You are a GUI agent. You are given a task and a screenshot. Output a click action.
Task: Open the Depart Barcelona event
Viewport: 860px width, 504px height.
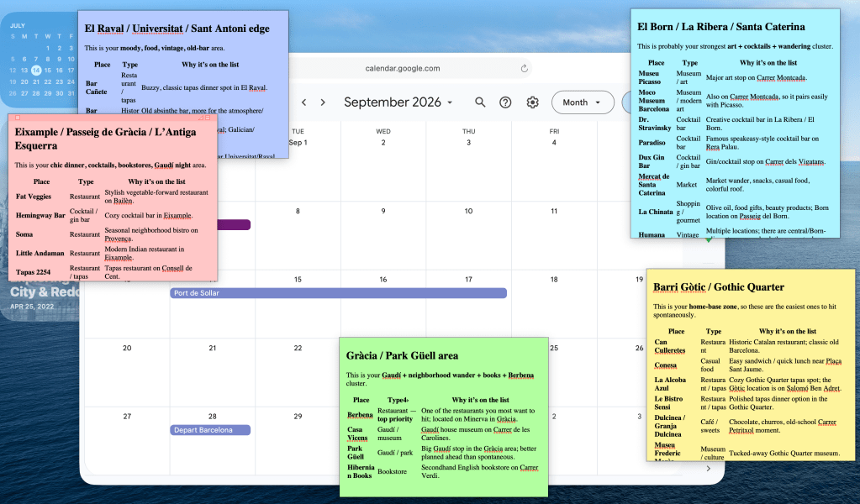210,430
